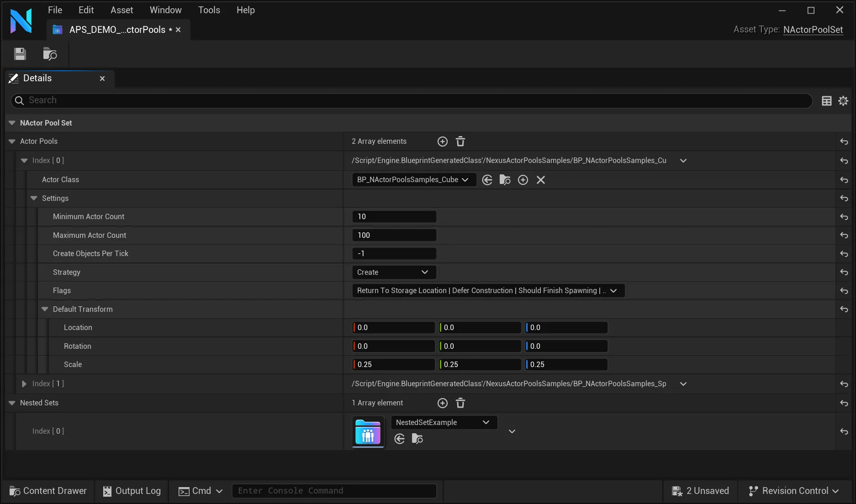The height and width of the screenshot is (504, 856).
Task: Clear the Actor Class selection
Action: tap(540, 179)
